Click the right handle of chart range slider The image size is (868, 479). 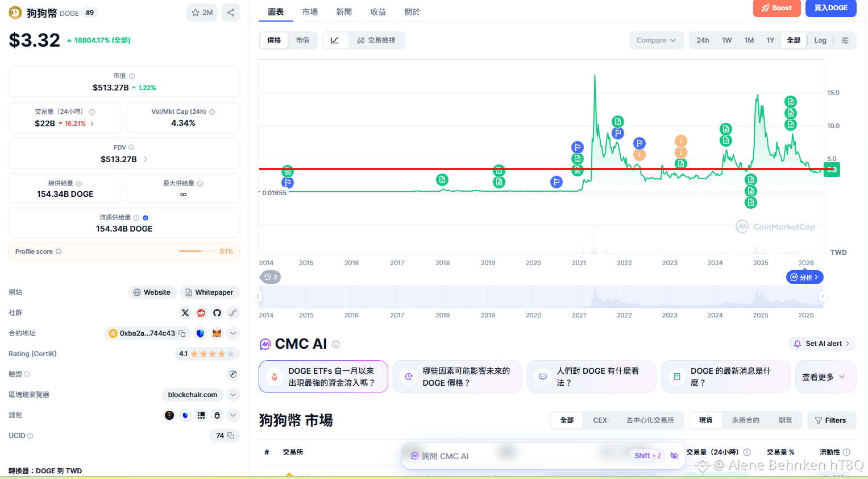click(x=823, y=296)
